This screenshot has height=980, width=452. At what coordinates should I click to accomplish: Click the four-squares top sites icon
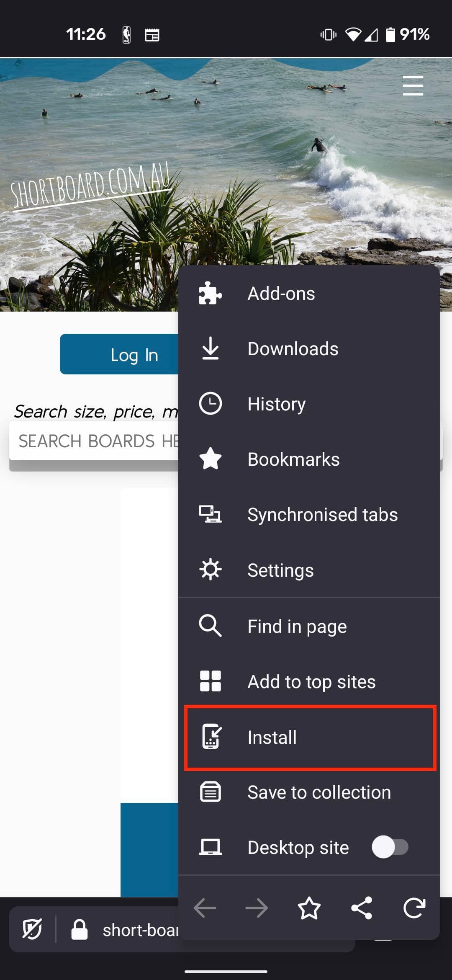210,681
